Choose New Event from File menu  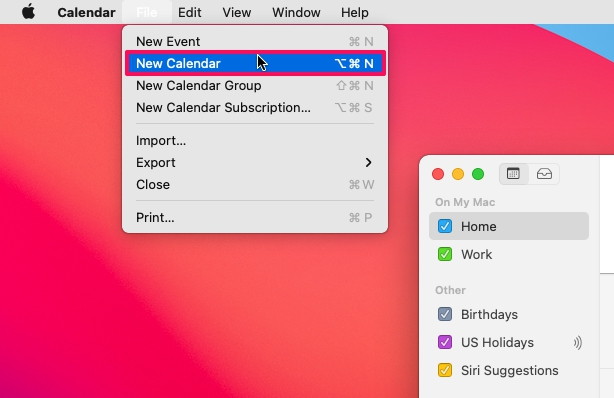255,42
